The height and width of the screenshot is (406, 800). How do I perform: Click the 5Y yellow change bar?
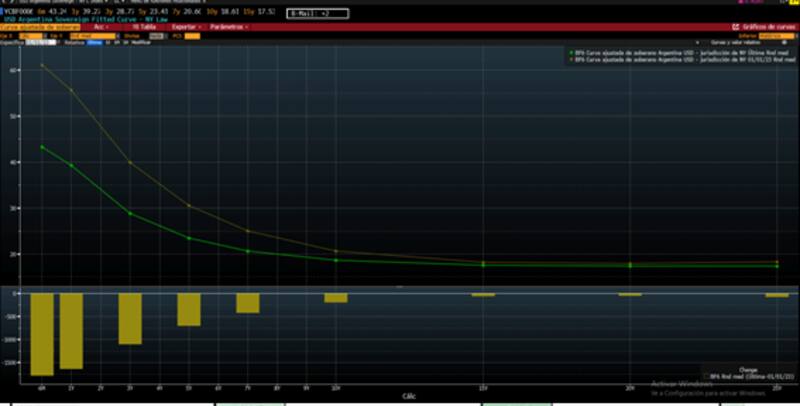189,309
